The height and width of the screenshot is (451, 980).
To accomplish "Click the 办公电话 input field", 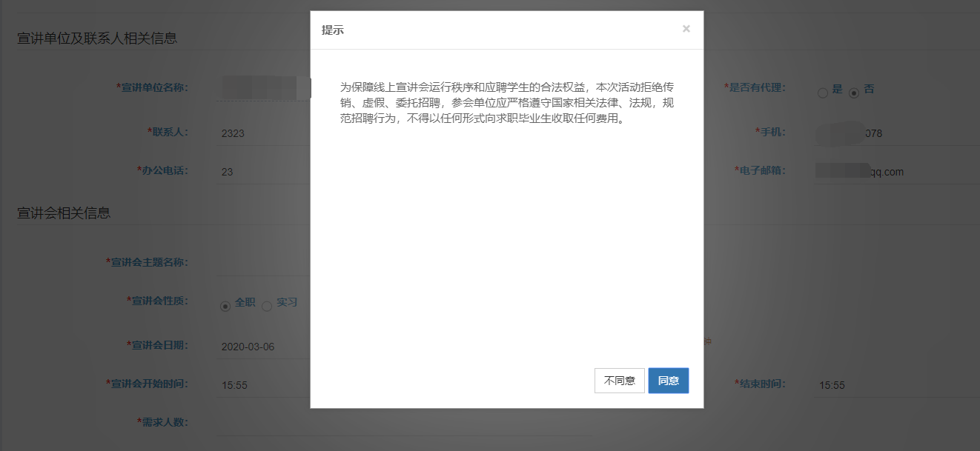I will coord(263,172).
